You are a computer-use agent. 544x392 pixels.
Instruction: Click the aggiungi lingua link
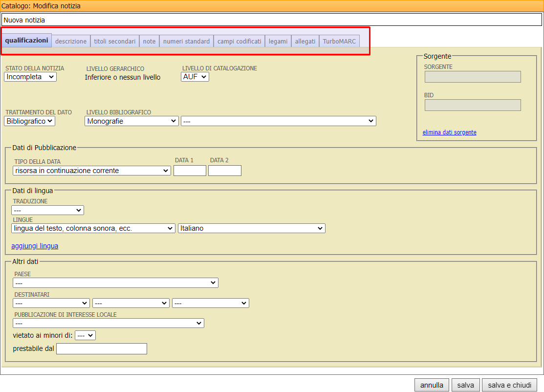pos(35,246)
